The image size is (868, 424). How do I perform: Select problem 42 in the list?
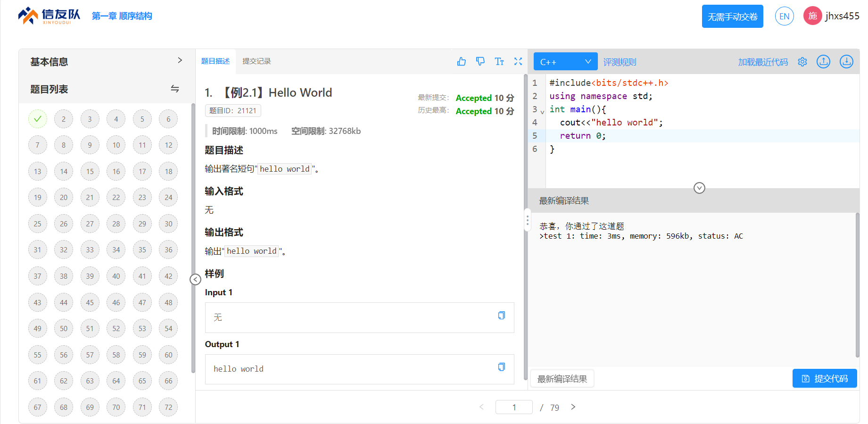[168, 276]
